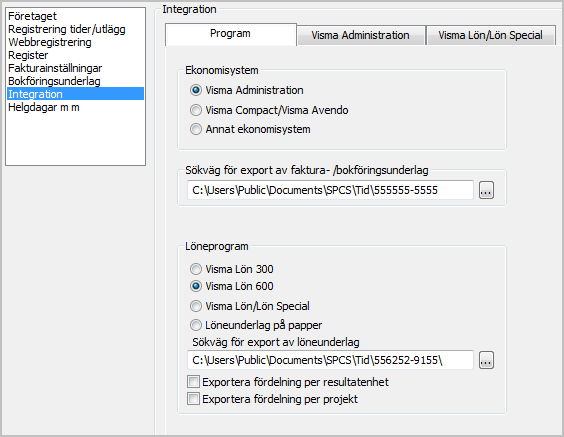Switch to the Visma Administration tab
The height and width of the screenshot is (437, 564).
(361, 36)
